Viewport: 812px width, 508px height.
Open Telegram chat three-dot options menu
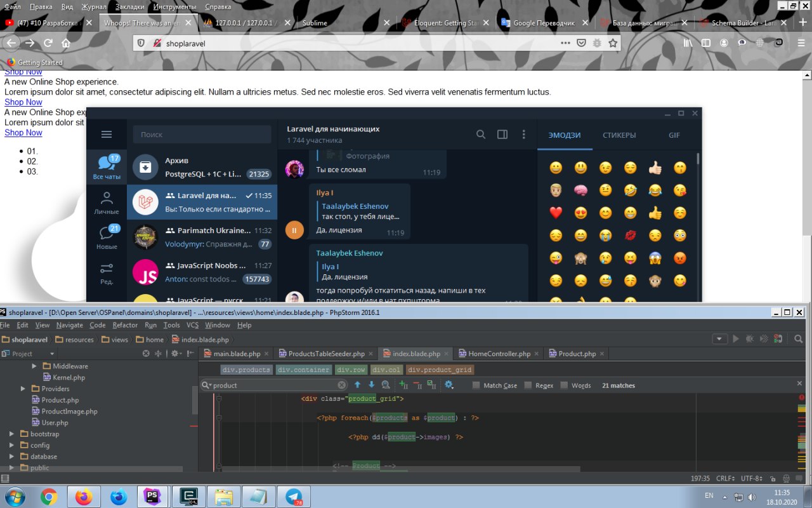[x=524, y=134]
